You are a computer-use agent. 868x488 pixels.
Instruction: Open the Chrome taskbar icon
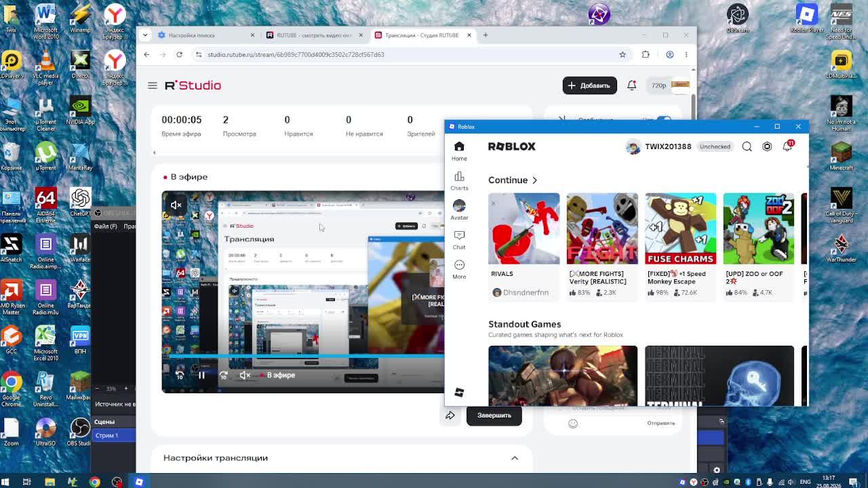coord(95,482)
